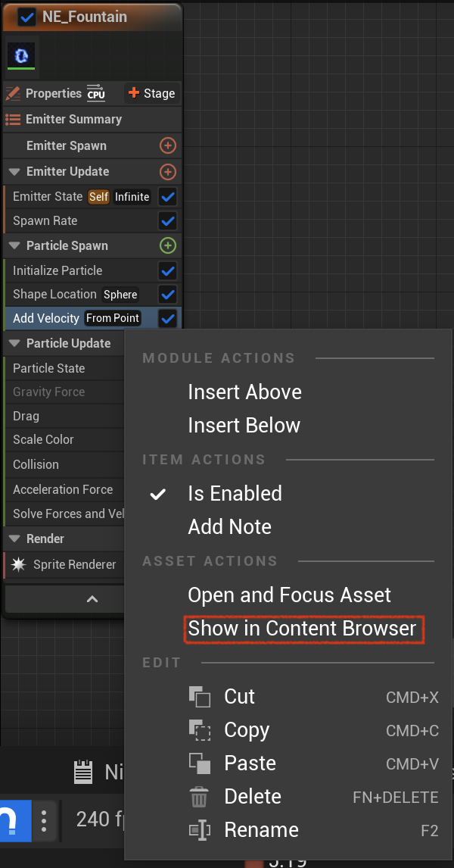Select Insert Above from module actions
The width and height of the screenshot is (454, 868).
[245, 392]
